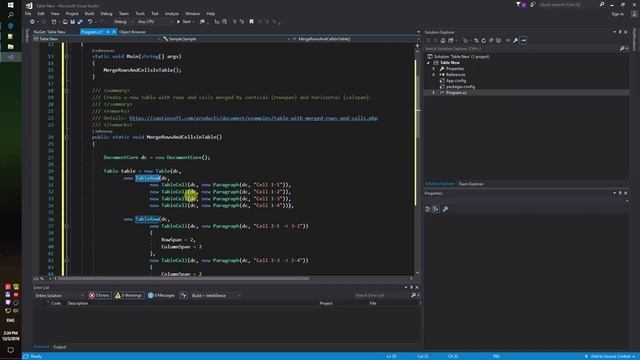Viewport: 640px width, 360px height.
Task: Click Refresh icon in Solution Explorer toolbar
Action: 484,40
